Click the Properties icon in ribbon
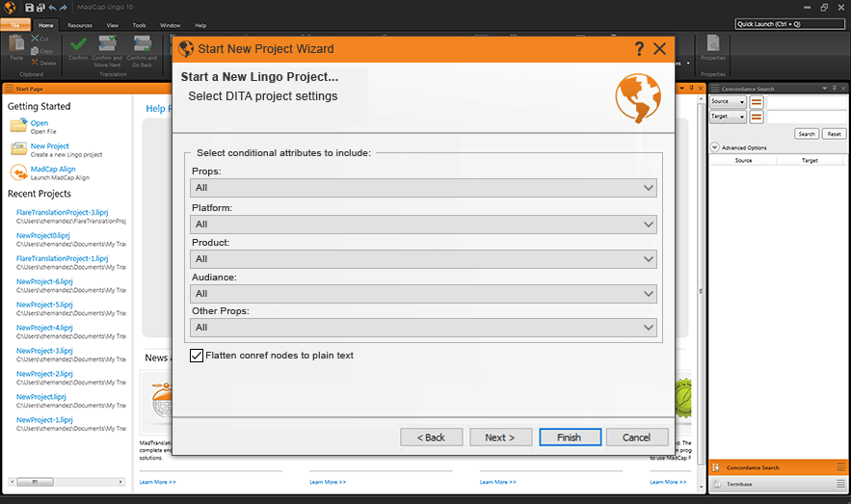 (712, 42)
